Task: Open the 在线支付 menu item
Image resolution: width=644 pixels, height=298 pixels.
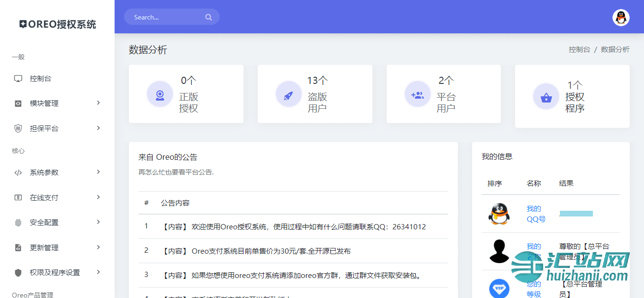Action: point(57,197)
